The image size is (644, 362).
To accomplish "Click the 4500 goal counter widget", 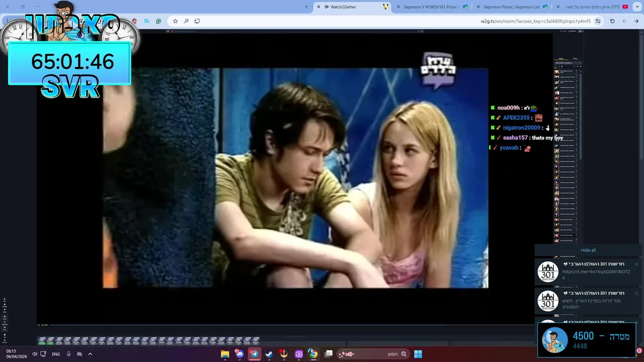I will point(587,340).
